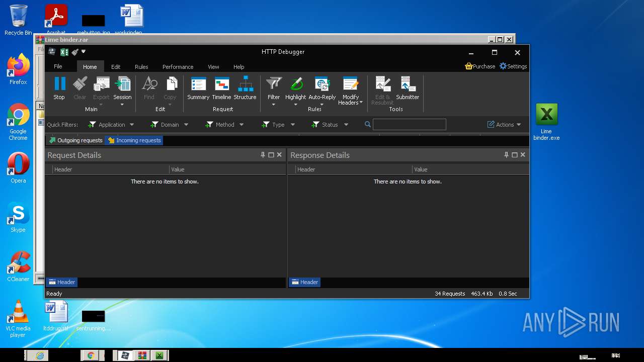The image size is (644, 362).
Task: Select the Home ribbon tab
Action: pos(90,67)
